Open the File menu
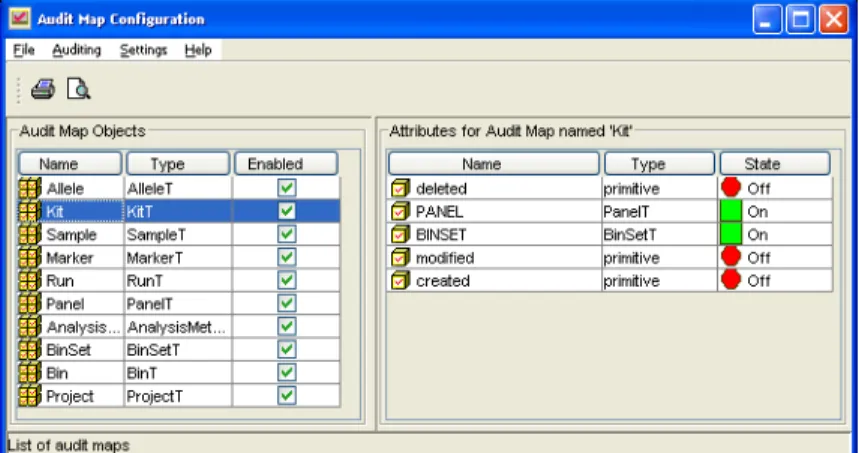Screen dimensions: 859x453 (24, 50)
